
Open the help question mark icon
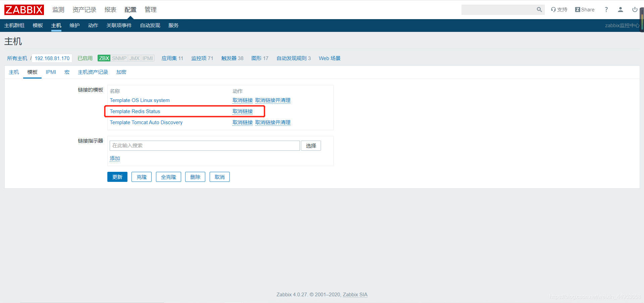point(606,10)
